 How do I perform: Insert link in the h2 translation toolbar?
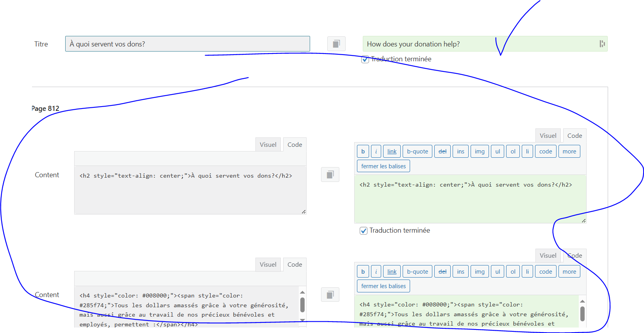pos(392,151)
